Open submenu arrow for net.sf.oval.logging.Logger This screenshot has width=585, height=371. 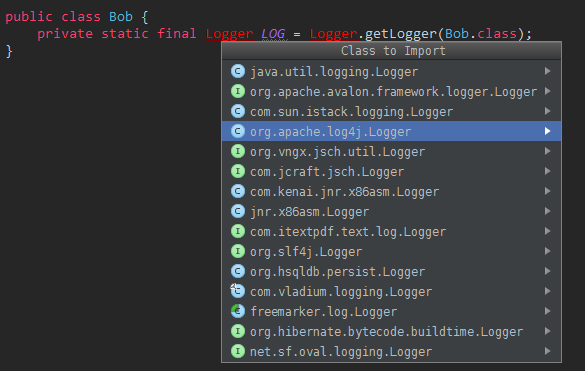tap(547, 351)
